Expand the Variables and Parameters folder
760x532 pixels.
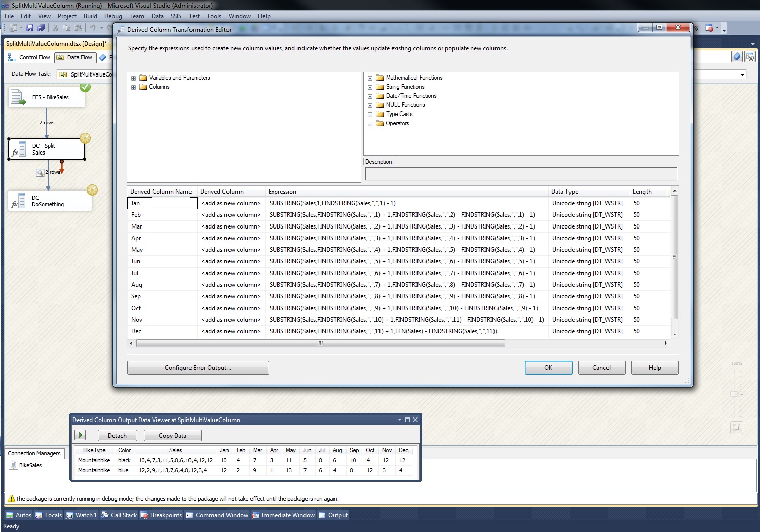point(134,78)
